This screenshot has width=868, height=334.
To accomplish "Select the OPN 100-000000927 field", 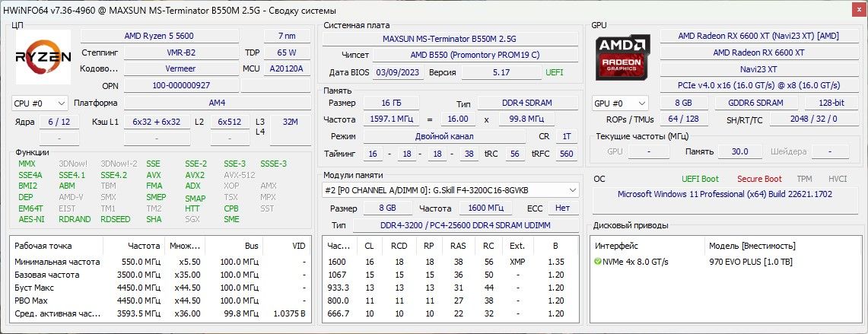I will click(181, 85).
